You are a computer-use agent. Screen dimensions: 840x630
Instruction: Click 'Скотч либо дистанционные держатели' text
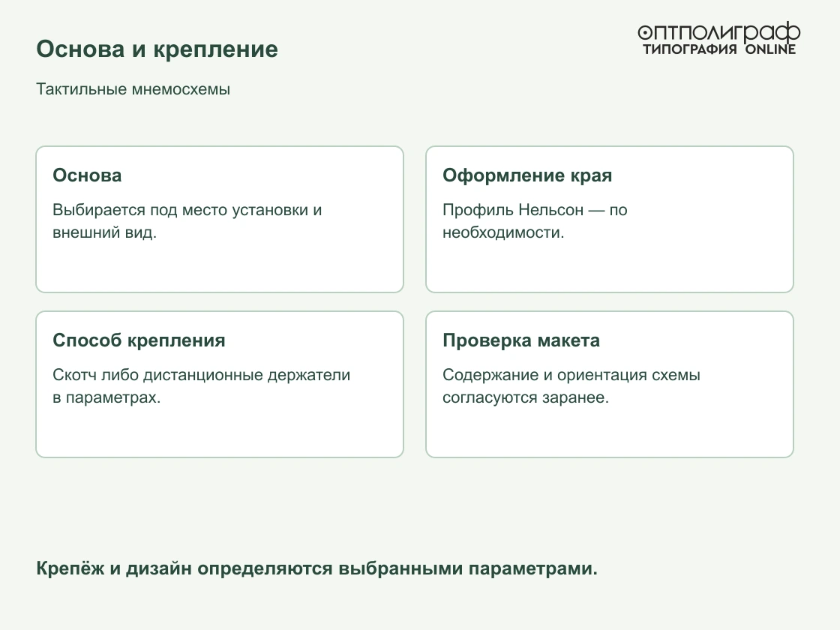pos(202,385)
